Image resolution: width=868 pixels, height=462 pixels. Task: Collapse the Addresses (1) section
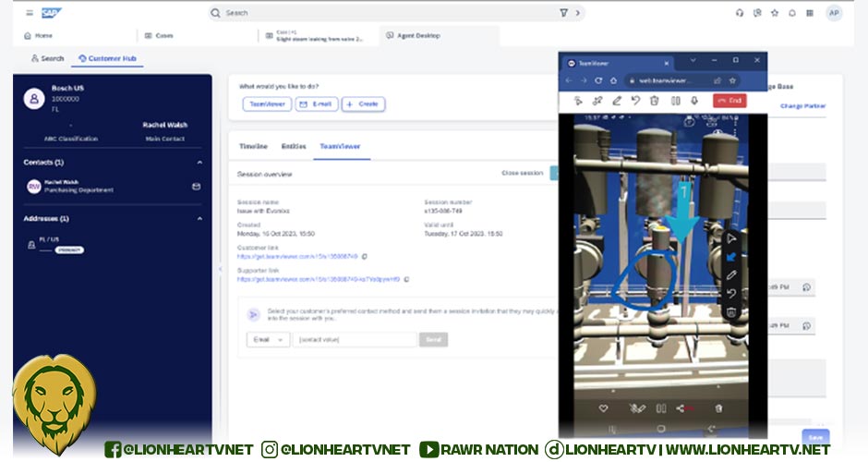(x=199, y=219)
